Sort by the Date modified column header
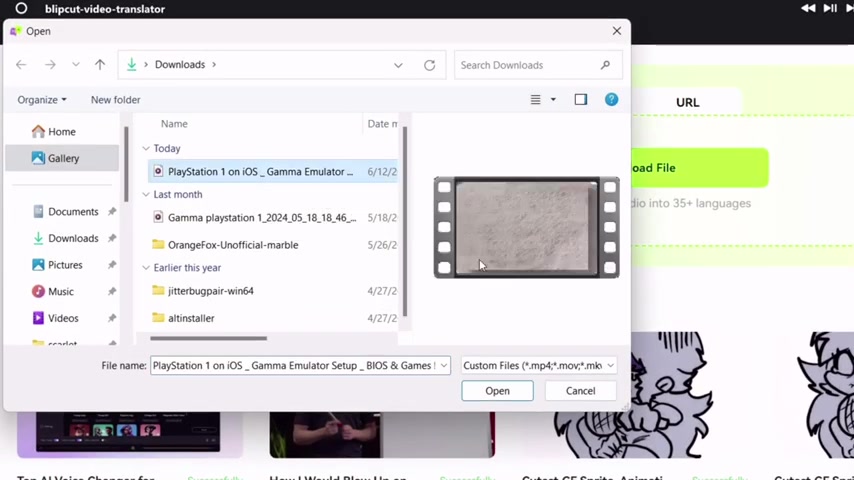854x480 pixels. 382,124
